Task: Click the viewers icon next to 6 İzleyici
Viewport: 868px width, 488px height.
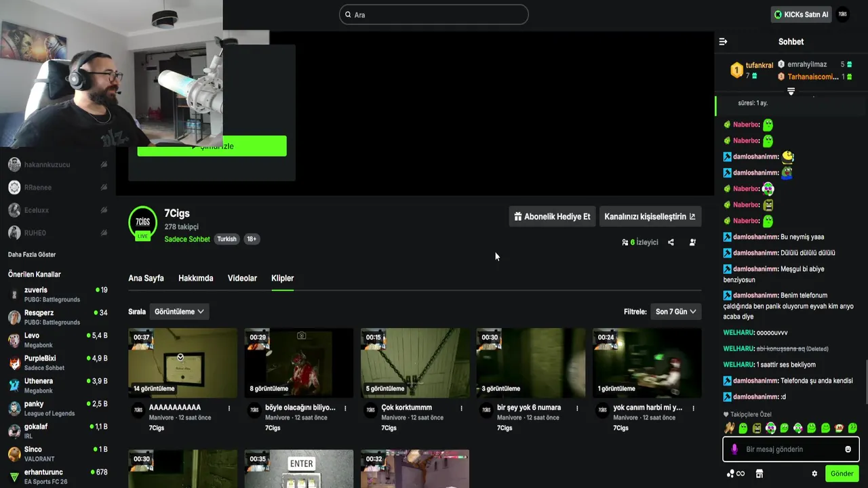Action: 625,242
